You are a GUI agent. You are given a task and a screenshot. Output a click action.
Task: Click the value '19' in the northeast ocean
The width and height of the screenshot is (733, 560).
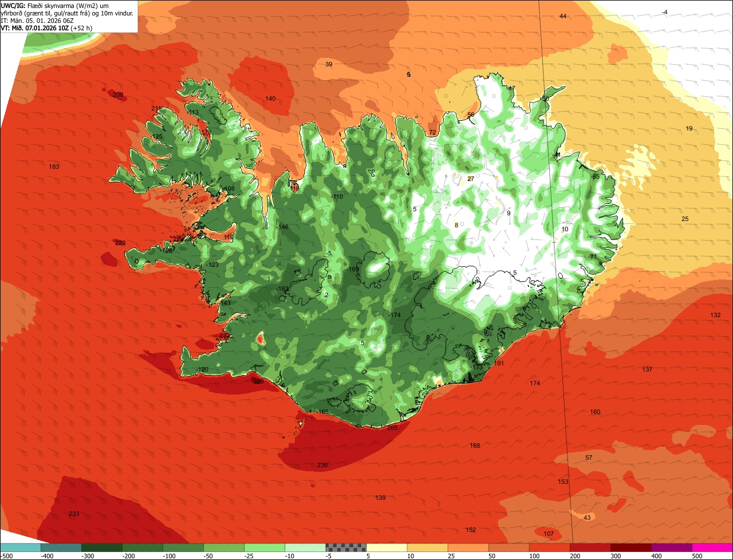coord(689,128)
